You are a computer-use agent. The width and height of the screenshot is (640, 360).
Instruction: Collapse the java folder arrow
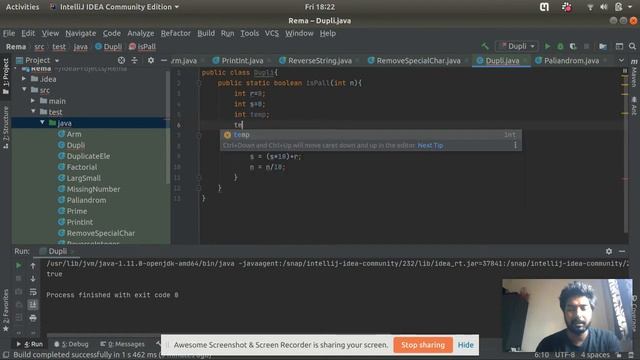(42, 123)
